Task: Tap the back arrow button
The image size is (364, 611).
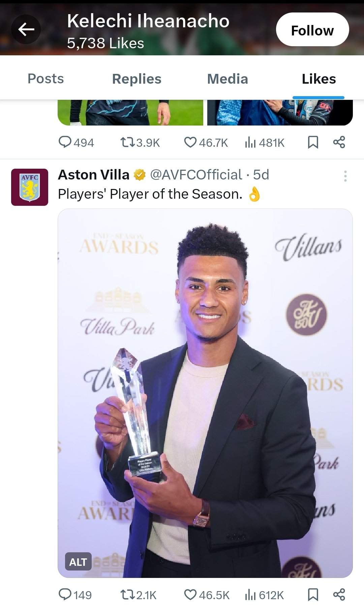Action: tap(26, 29)
